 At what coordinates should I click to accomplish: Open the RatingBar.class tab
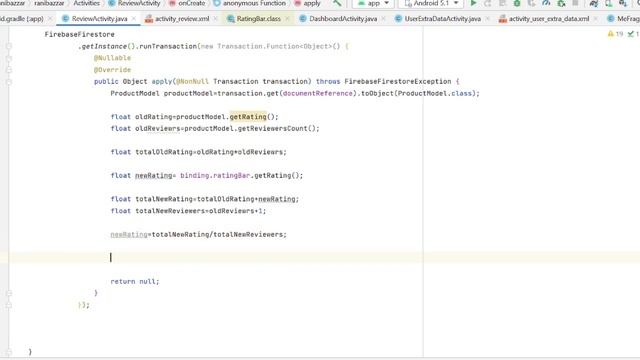click(x=258, y=19)
